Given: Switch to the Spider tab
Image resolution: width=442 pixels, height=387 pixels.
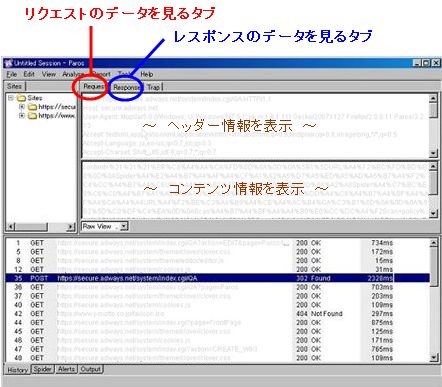Looking at the screenshot, I should coord(42,369).
